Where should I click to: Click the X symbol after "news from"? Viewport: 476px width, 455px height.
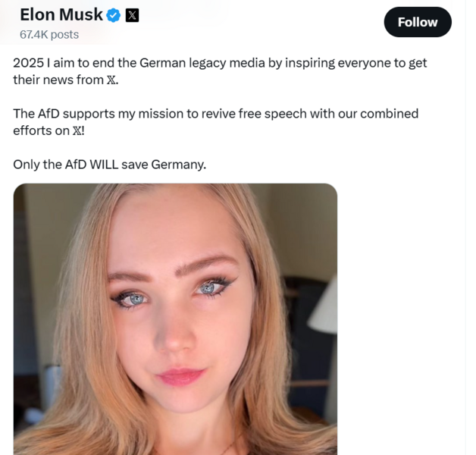[112, 80]
